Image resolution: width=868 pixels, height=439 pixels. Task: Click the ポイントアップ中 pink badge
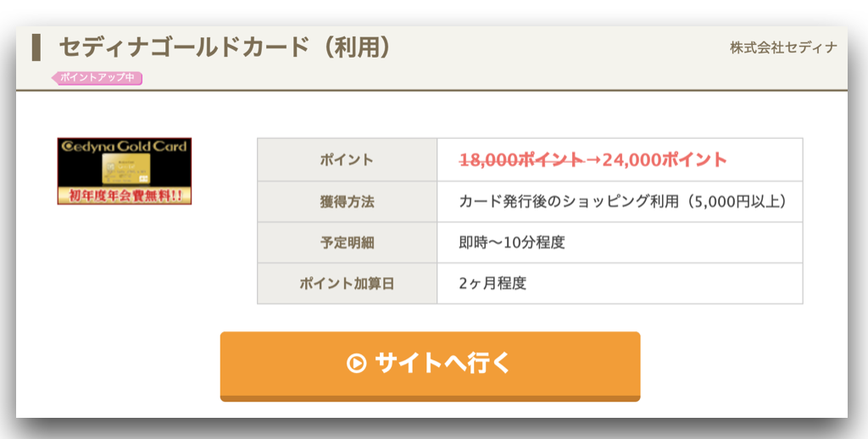click(97, 77)
